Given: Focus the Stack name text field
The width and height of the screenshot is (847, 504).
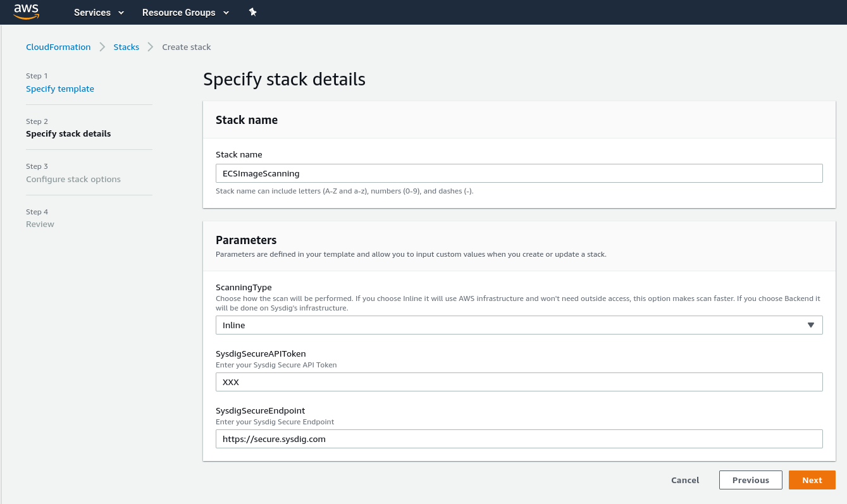Looking at the screenshot, I should [x=519, y=173].
